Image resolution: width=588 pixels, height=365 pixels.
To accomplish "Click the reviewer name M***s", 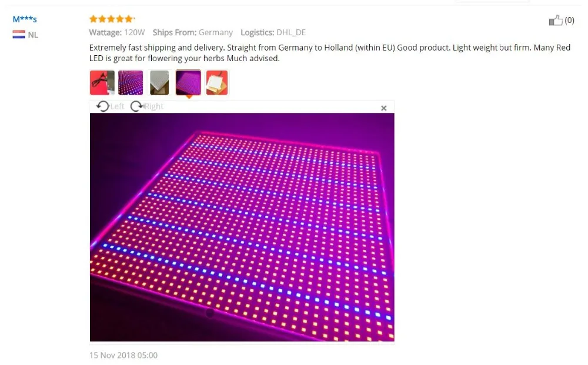I will [25, 19].
